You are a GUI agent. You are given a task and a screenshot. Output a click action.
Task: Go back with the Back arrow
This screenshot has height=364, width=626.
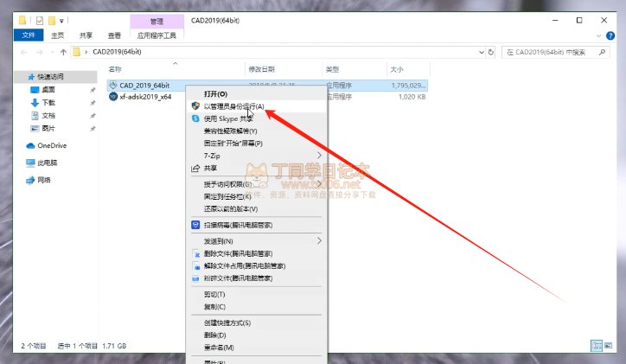24,52
